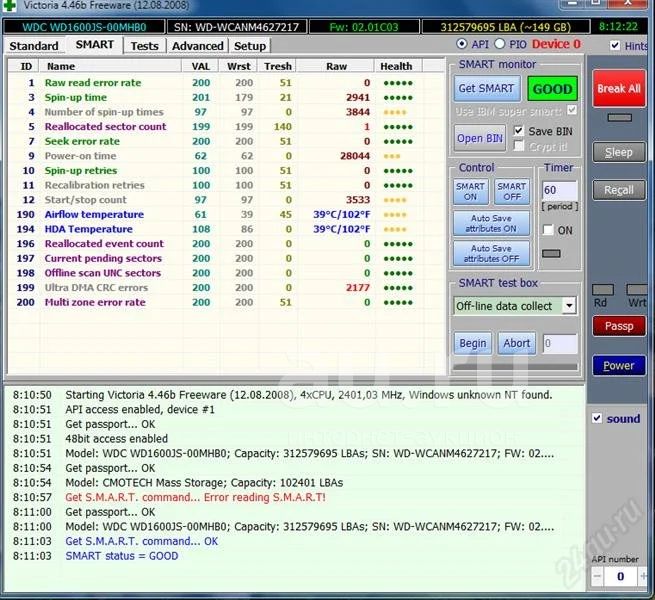Click the red Break All button
The height and width of the screenshot is (600, 655).
(619, 89)
